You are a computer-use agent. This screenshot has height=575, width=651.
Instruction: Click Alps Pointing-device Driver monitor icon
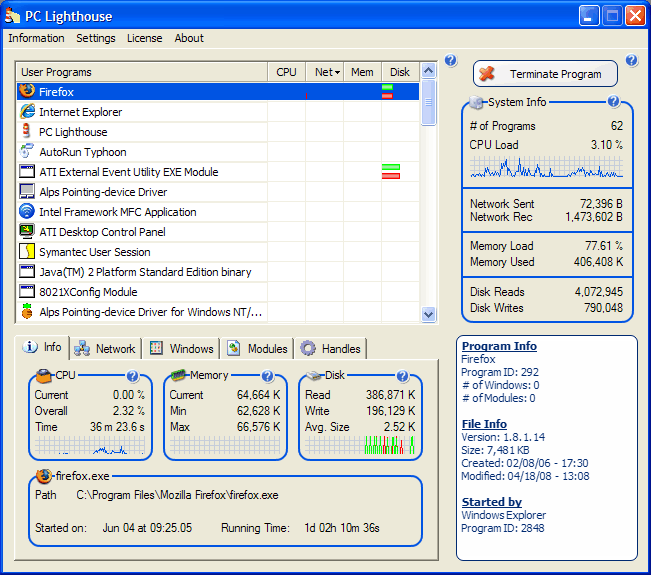tap(27, 191)
